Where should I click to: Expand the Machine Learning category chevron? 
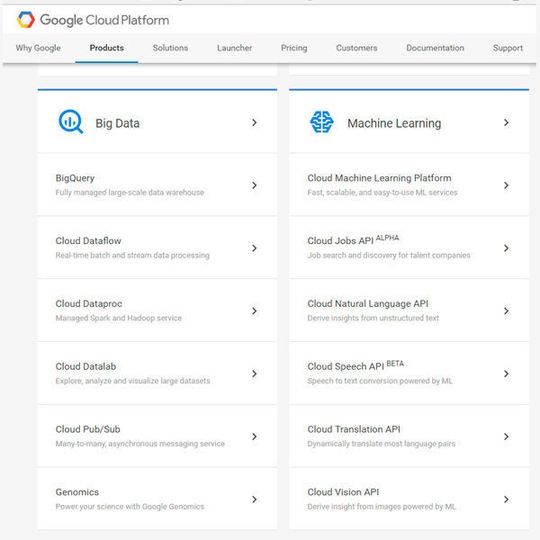(x=506, y=123)
